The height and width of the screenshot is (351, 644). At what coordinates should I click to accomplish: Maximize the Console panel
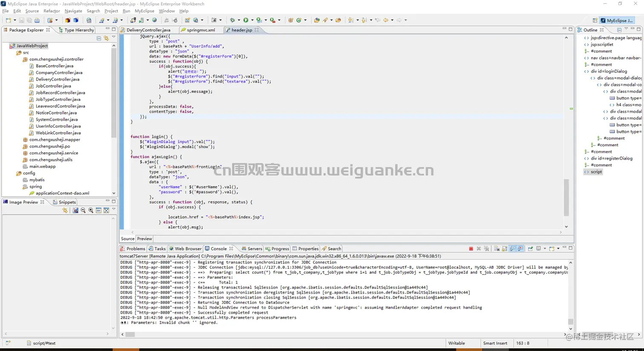click(x=571, y=247)
